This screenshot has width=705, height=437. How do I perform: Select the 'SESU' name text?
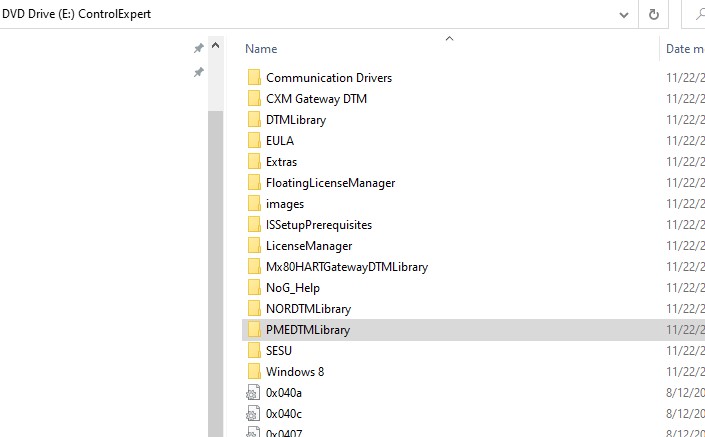pos(279,350)
